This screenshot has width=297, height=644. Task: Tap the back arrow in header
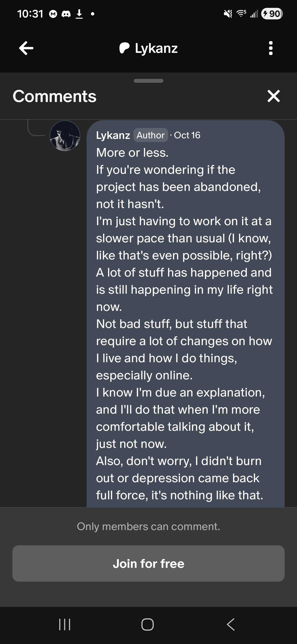(x=26, y=48)
